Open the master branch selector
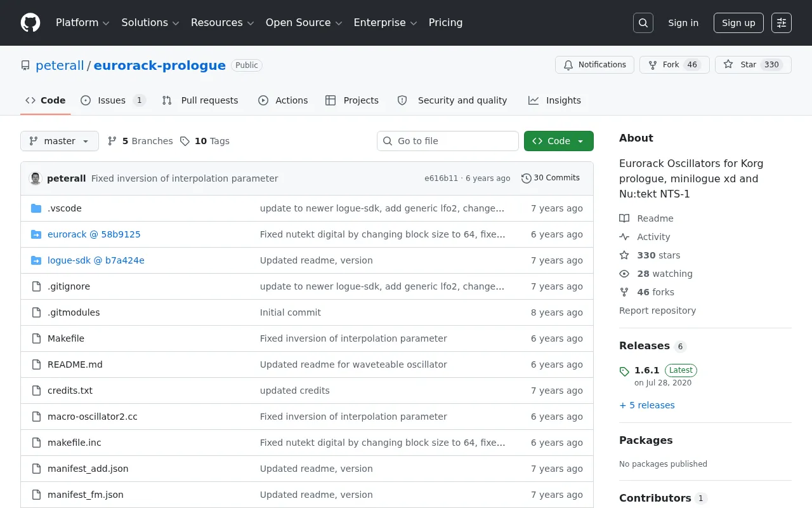Viewport: 812px width, 508px height. point(60,141)
